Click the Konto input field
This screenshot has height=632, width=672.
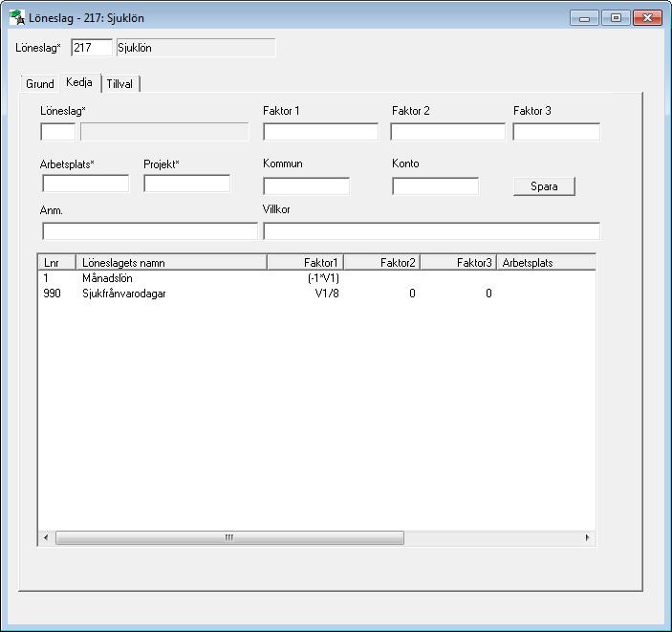click(x=436, y=186)
